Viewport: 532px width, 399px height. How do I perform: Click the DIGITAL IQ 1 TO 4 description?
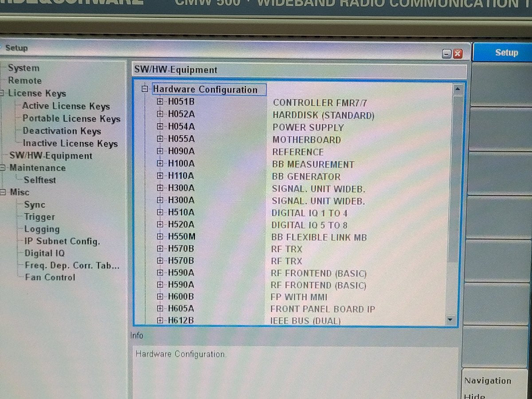click(x=309, y=213)
